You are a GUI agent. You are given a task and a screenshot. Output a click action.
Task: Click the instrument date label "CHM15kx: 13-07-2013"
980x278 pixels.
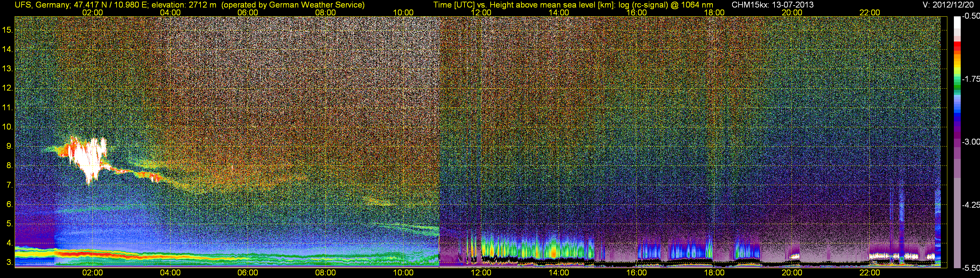[773, 5]
